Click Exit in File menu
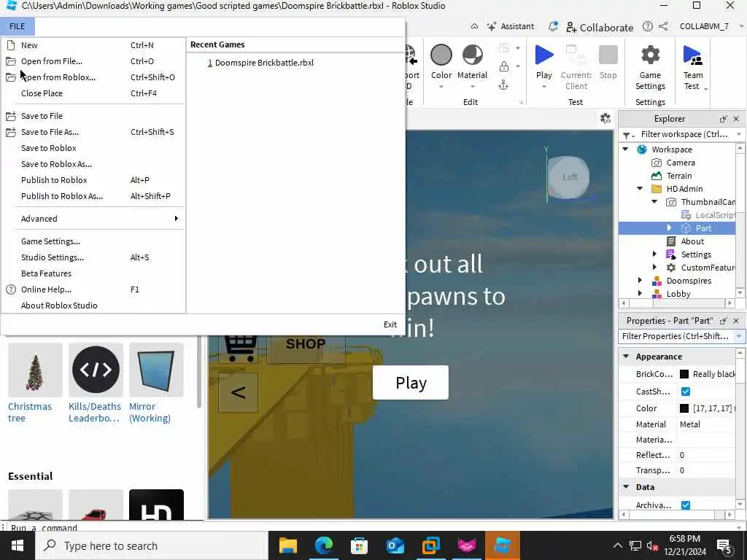The width and height of the screenshot is (747, 560). coord(390,324)
